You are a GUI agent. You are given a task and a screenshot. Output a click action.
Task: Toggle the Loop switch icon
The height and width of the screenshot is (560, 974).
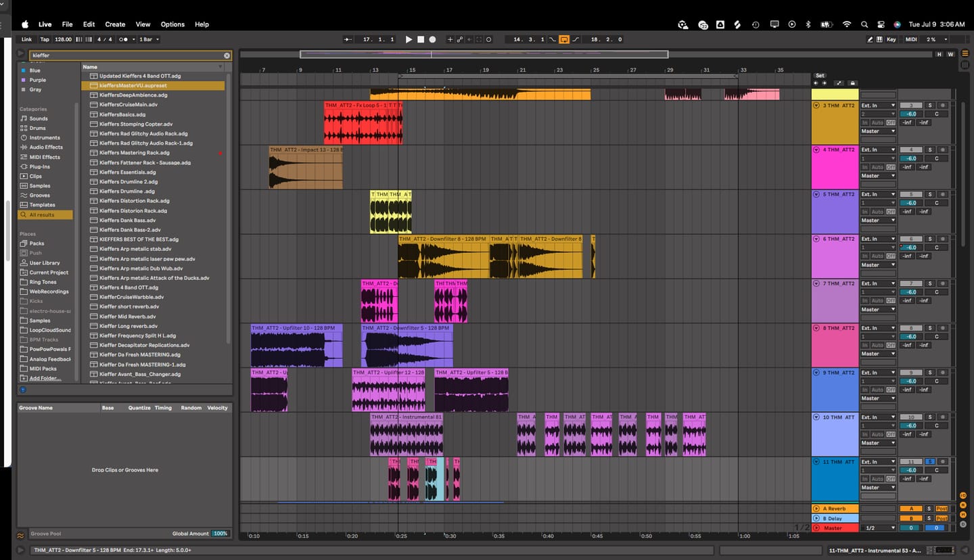pyautogui.click(x=564, y=40)
